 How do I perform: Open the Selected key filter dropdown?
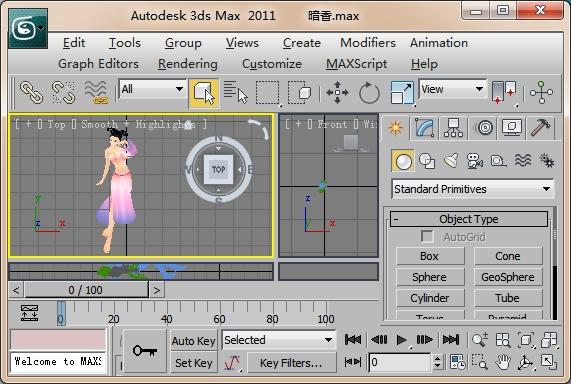pos(279,340)
